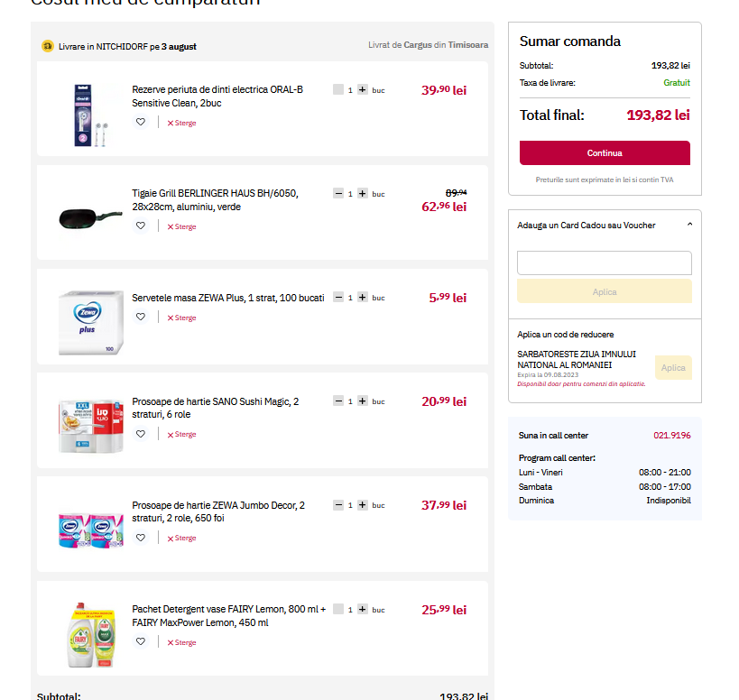Favorite the FAIRY Lemon detergent pack

(x=141, y=642)
